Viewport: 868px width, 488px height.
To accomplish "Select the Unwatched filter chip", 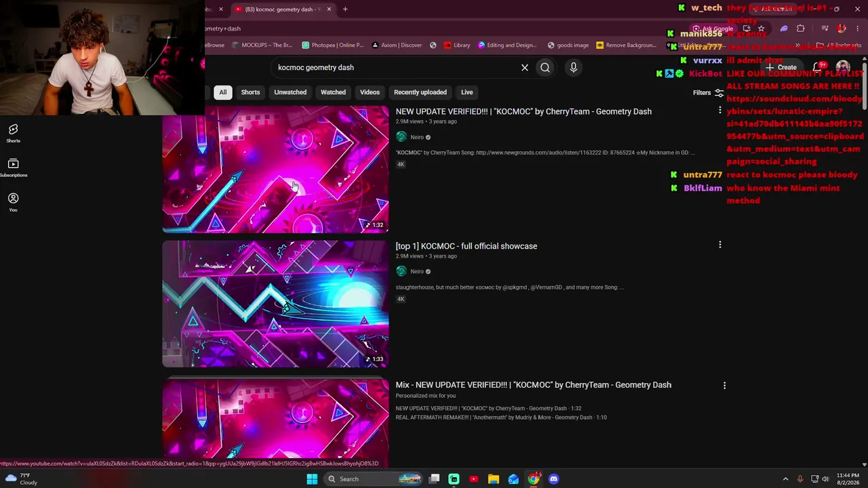I will (290, 92).
